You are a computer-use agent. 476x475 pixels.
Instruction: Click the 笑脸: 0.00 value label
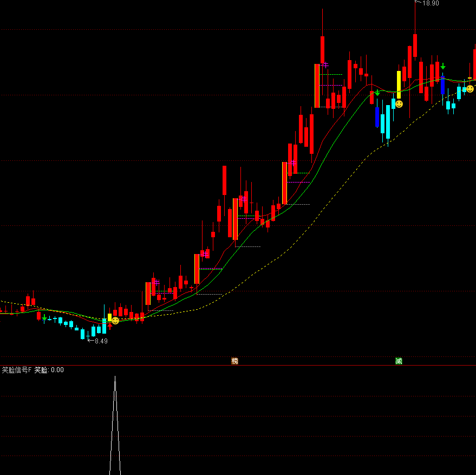pyautogui.click(x=49, y=370)
